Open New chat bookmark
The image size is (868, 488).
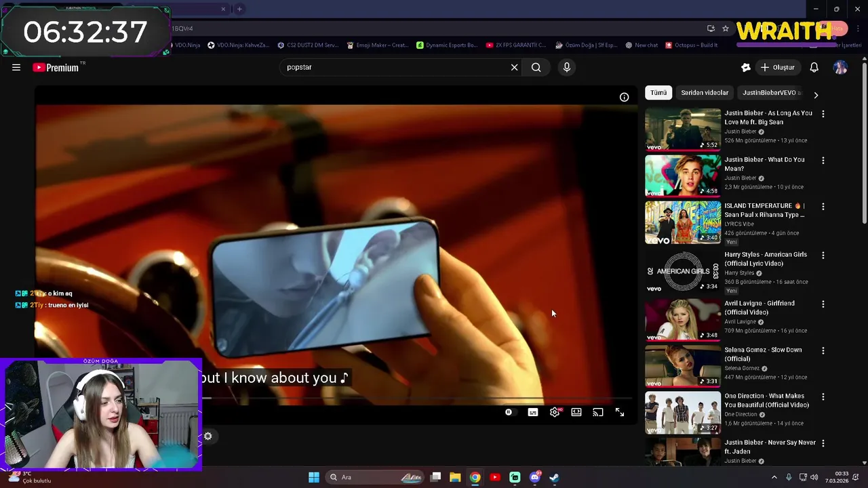pyautogui.click(x=642, y=45)
